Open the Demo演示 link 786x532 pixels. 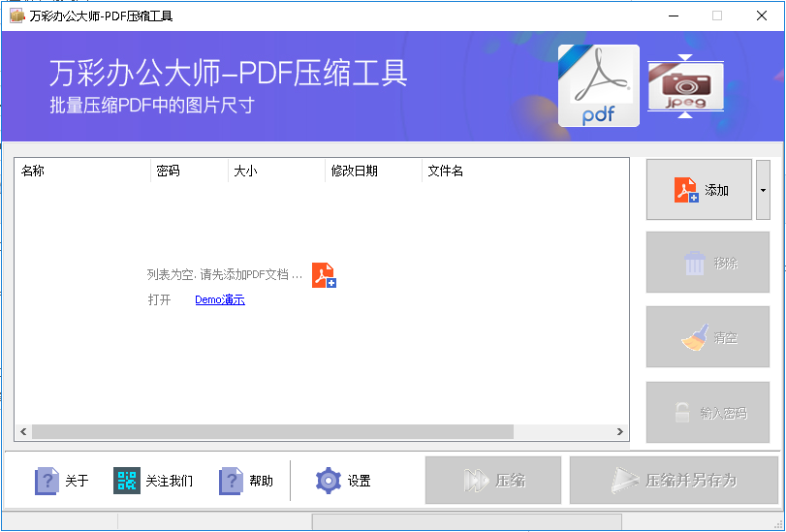(x=220, y=300)
